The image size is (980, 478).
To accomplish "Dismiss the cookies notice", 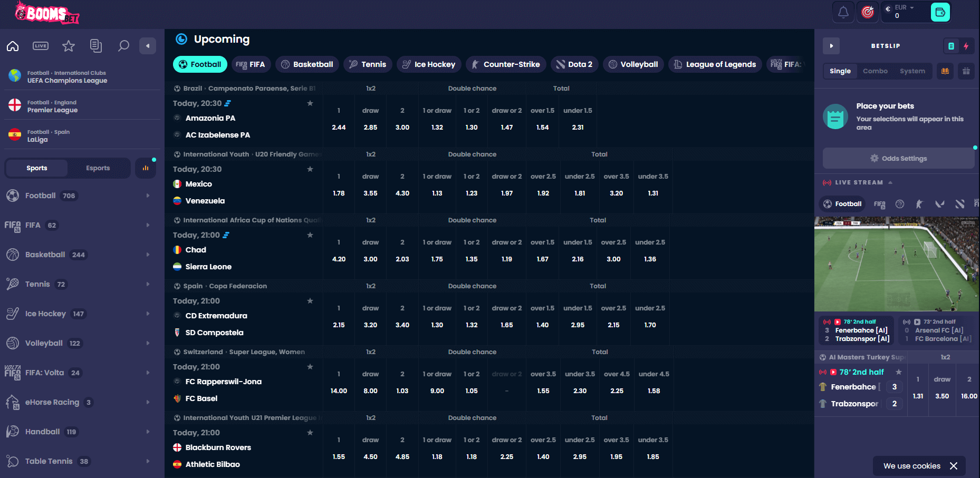I will (x=954, y=466).
